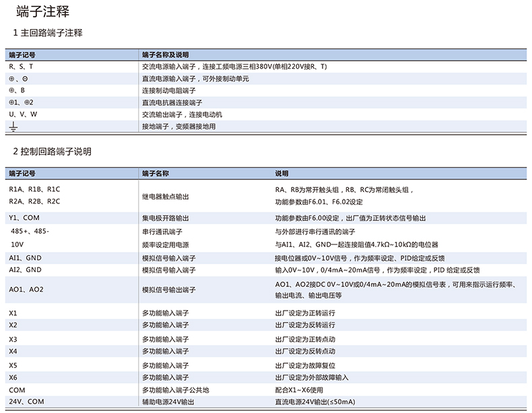Click the '说明' column header in control table
The width and height of the screenshot is (532, 413).
coord(281,173)
